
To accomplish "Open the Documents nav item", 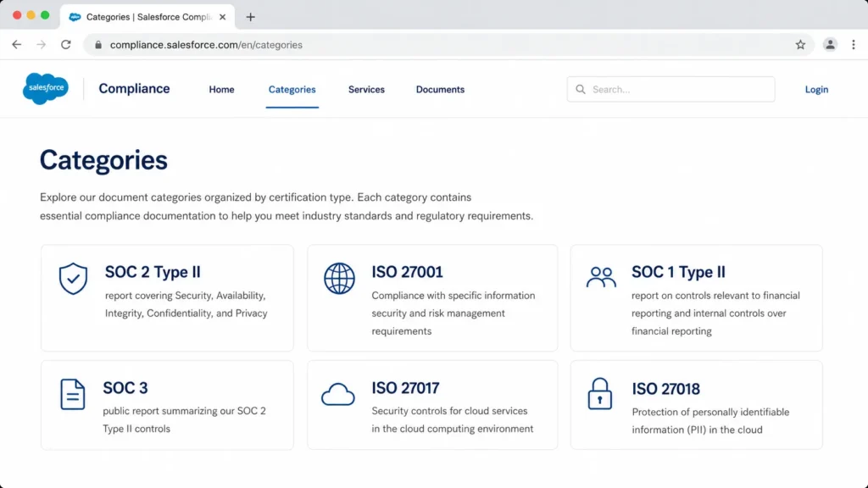I will (x=440, y=90).
